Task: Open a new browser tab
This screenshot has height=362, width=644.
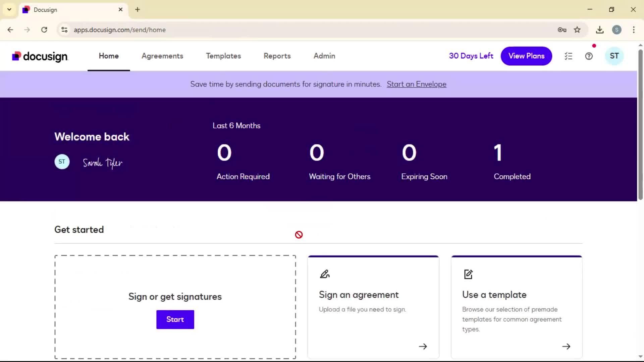Action: [138, 10]
